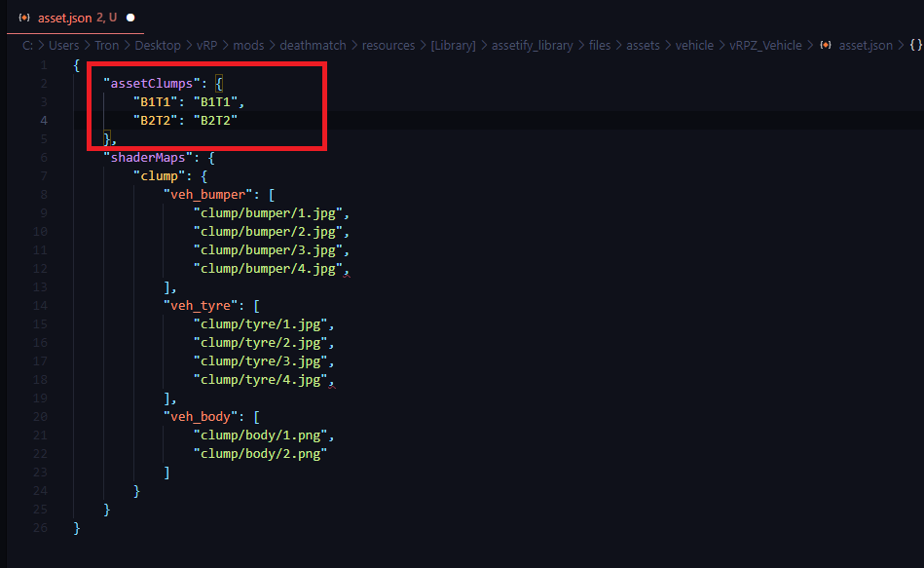The width and height of the screenshot is (924, 568).
Task: Click the "clump/tyre/1.jpg" string
Action: click(261, 323)
